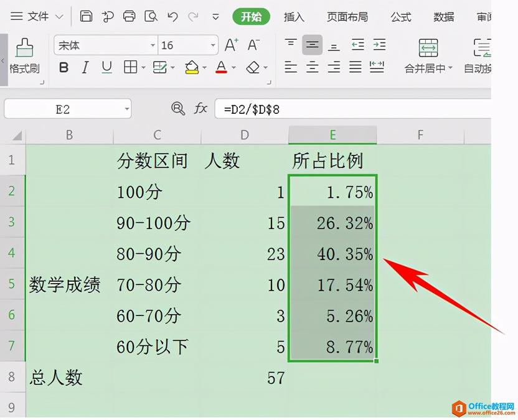Viewport: 518px width, 420px height.
Task: Justify text alignment
Action: (x=355, y=67)
